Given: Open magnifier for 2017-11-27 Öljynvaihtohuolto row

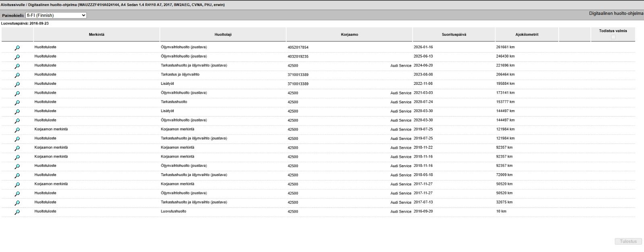Looking at the screenshot, I should coord(17,194).
